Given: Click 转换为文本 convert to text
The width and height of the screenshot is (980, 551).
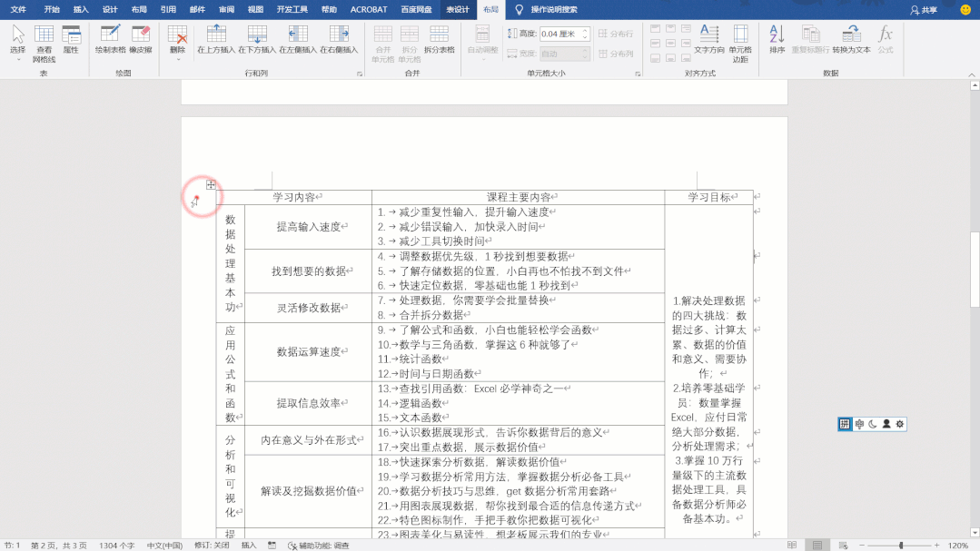Looking at the screenshot, I should tap(851, 39).
